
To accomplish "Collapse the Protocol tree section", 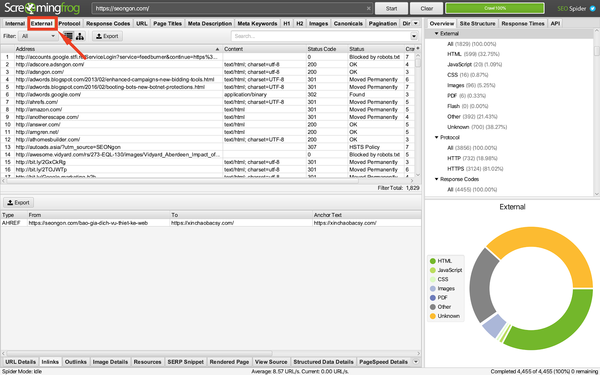I will 436,137.
